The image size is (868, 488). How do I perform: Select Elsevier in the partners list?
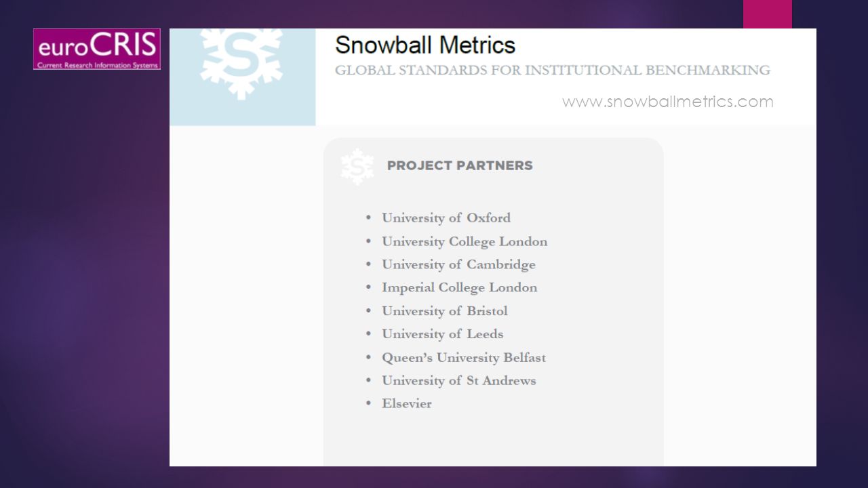click(407, 404)
